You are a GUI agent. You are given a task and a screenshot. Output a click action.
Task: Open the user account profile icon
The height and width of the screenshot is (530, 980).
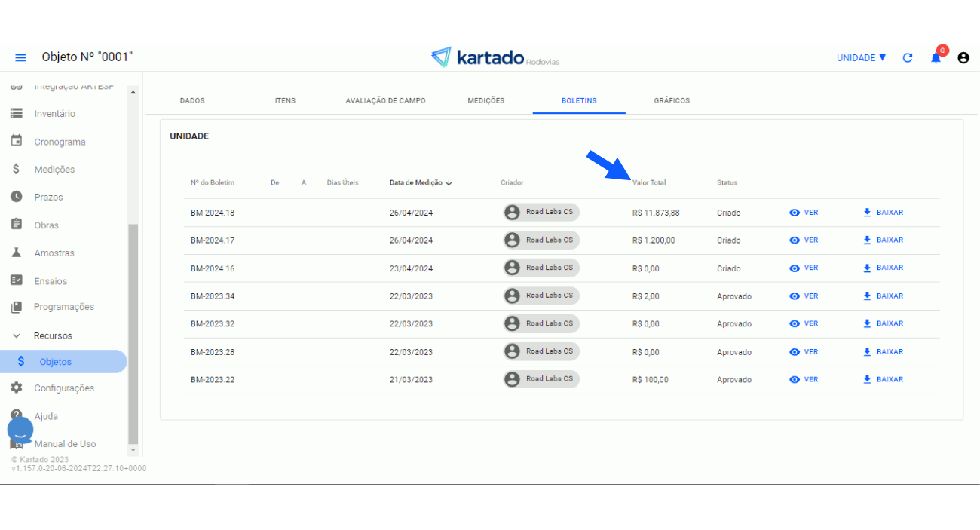[963, 58]
